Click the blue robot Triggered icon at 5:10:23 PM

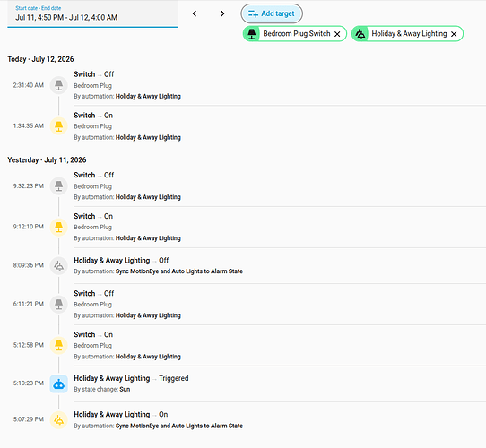[58, 383]
